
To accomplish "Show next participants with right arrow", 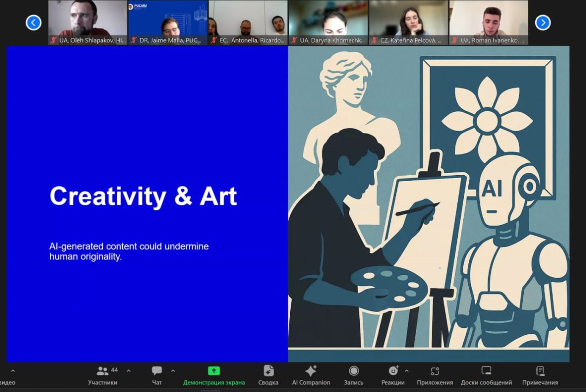I will [543, 22].
